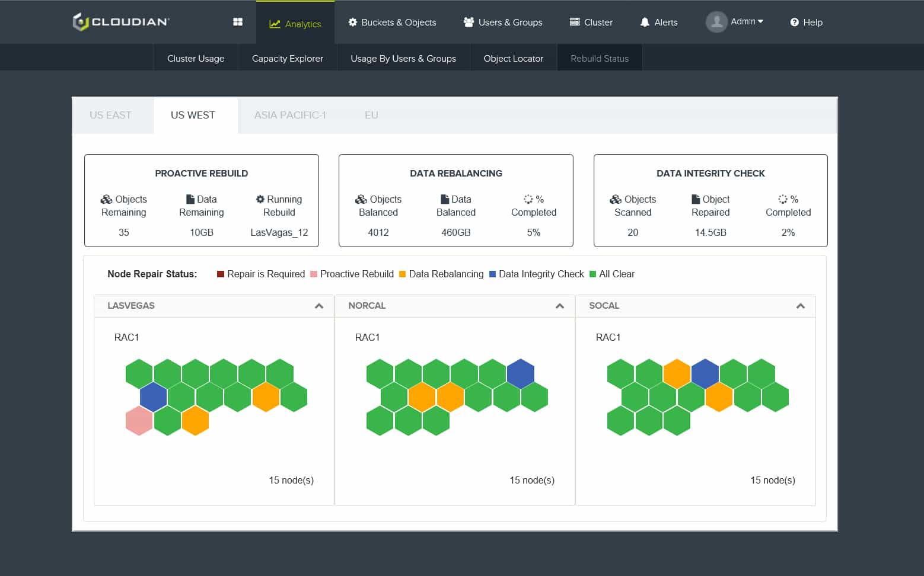This screenshot has height=576, width=924.
Task: Select the blue hexagon node in NORCAL
Action: pos(521,373)
